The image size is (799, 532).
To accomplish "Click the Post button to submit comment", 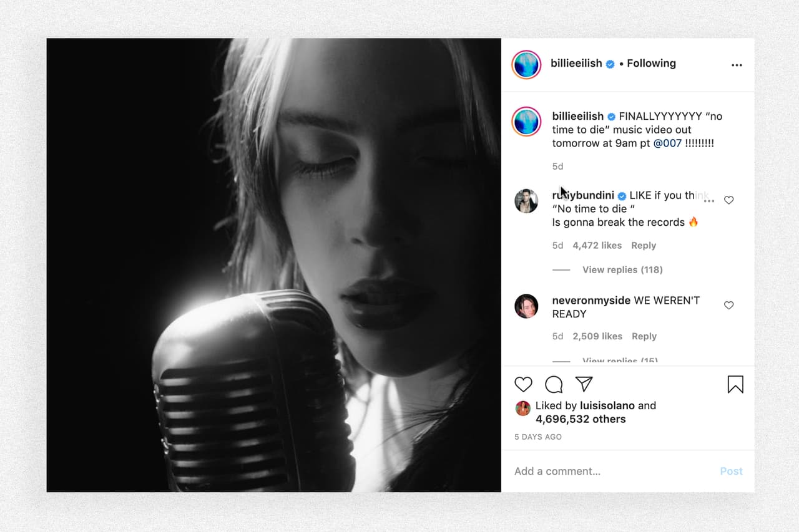I will point(731,471).
